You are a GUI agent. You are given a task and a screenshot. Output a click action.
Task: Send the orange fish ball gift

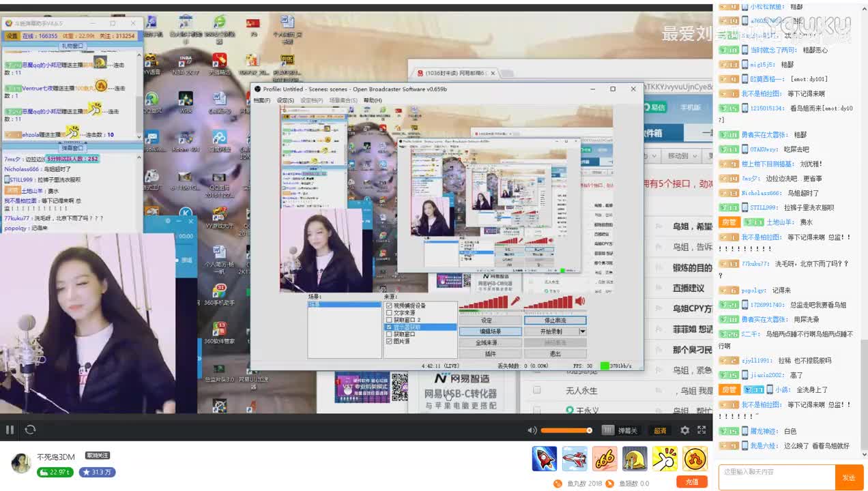695,459
